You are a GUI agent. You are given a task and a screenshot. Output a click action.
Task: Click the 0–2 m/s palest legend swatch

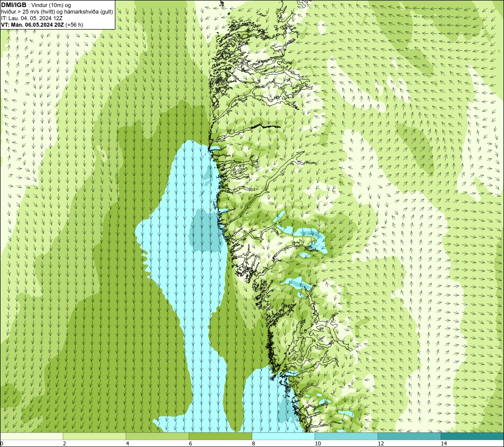[x=31, y=436]
